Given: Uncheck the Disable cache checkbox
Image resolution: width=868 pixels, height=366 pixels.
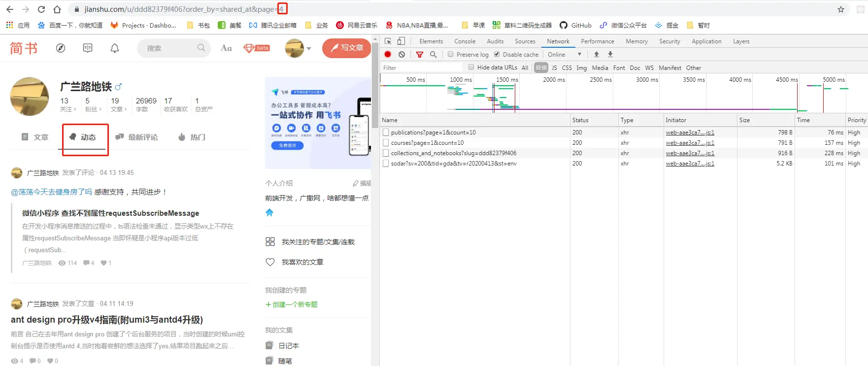Looking at the screenshot, I should point(497,54).
